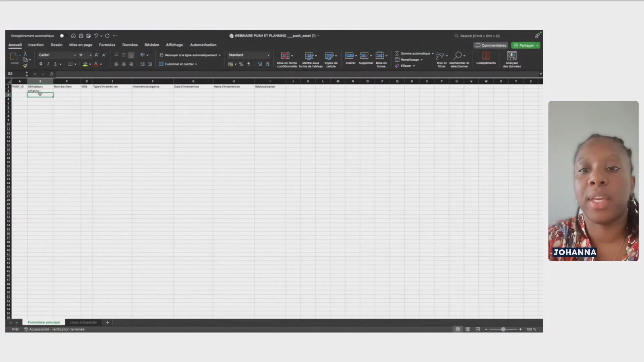The width and height of the screenshot is (644, 362).
Task: Apply the red font color A
Action: [x=96, y=64]
